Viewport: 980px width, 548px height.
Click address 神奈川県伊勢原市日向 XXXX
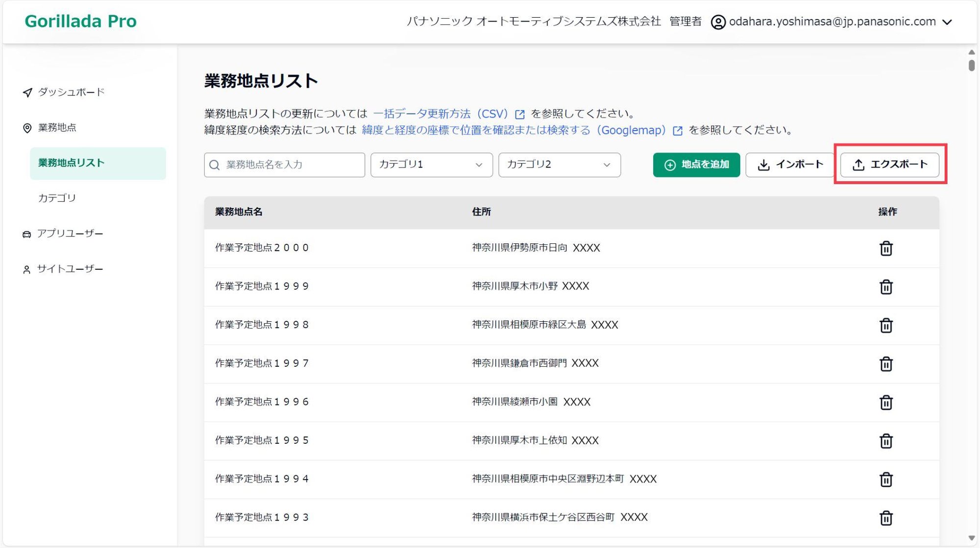(536, 248)
